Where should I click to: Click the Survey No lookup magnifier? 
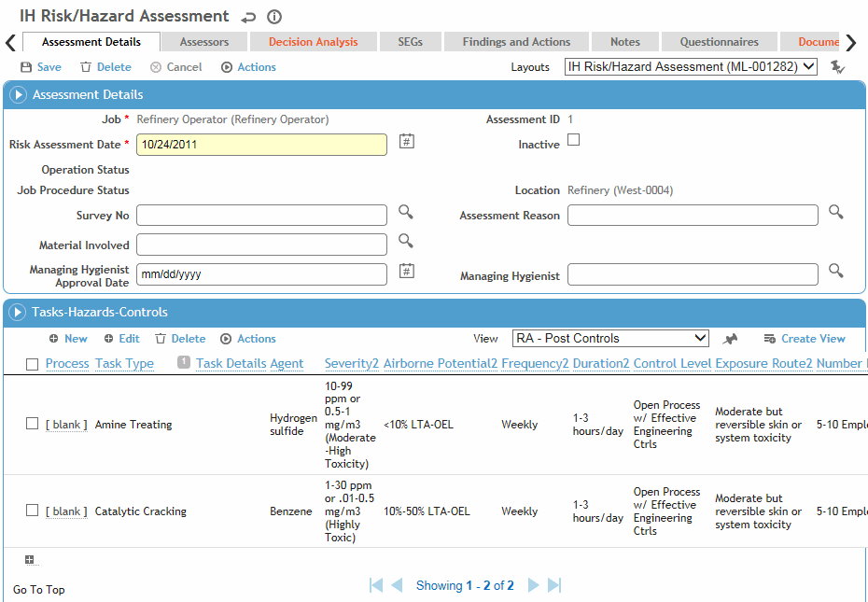click(406, 212)
